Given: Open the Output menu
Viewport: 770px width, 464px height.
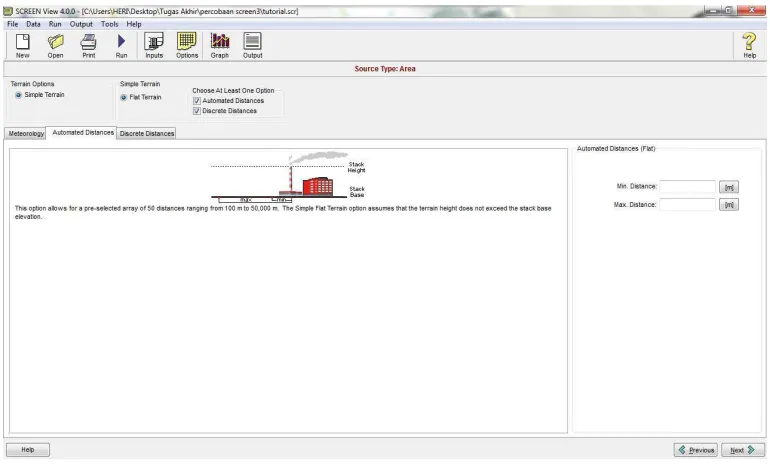Looking at the screenshot, I should 81,24.
